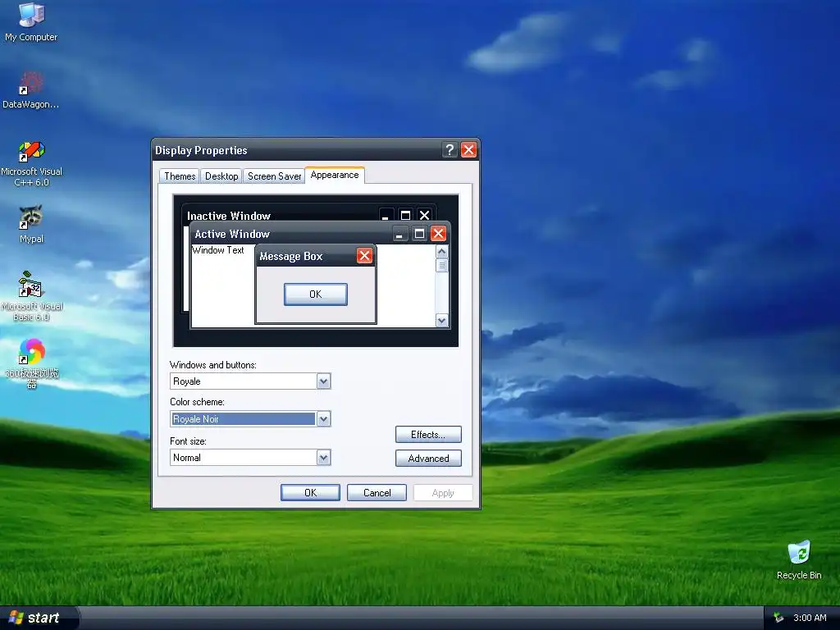Select the Microsoft Visual Basic 6.0 icon

coord(31,295)
